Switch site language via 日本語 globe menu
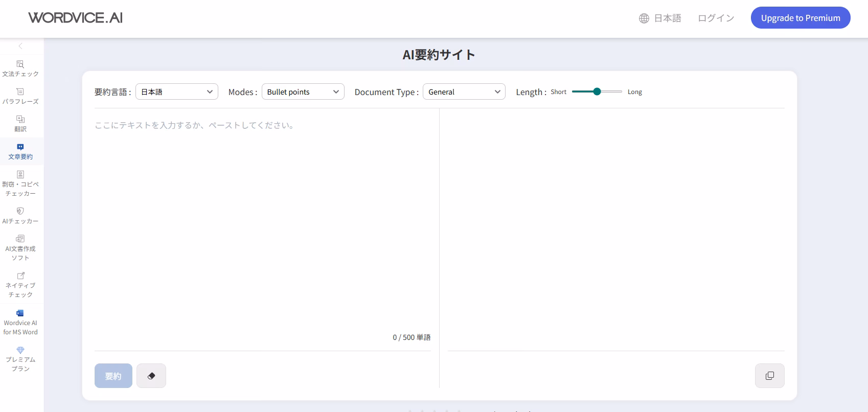868x412 pixels. tap(660, 18)
